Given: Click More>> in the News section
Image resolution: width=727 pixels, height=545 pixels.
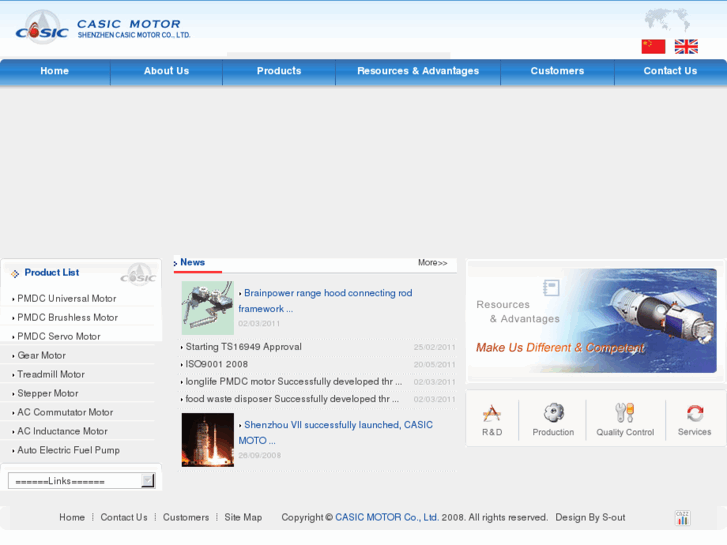Looking at the screenshot, I should point(433,263).
